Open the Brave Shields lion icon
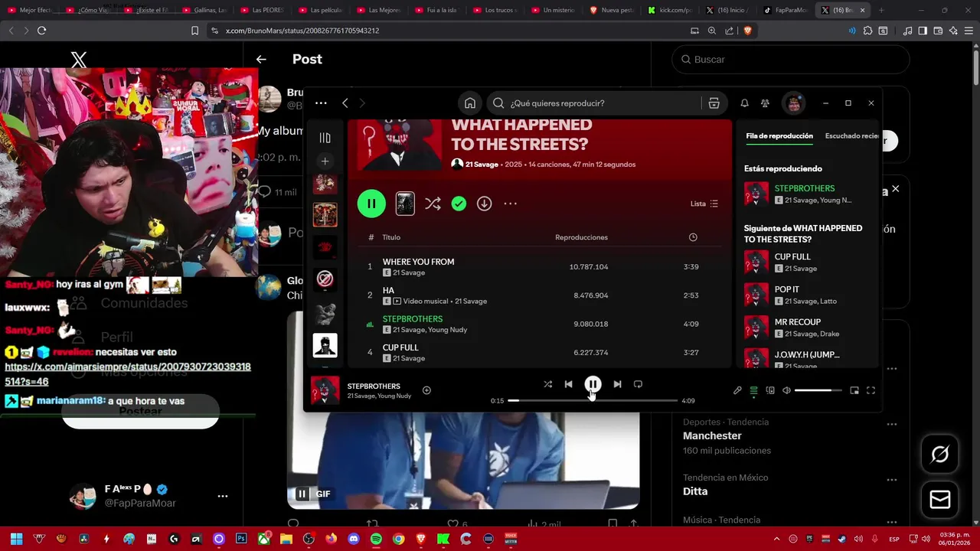Image resolution: width=980 pixels, height=551 pixels. [x=747, y=31]
